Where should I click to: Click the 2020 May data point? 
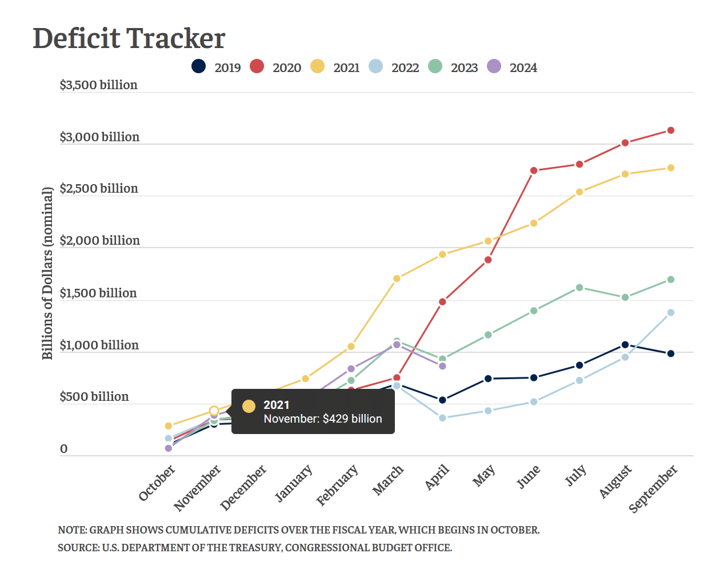(x=488, y=260)
